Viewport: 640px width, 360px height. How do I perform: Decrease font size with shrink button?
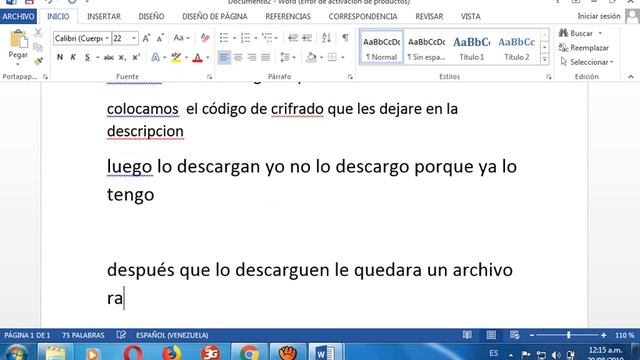point(160,38)
